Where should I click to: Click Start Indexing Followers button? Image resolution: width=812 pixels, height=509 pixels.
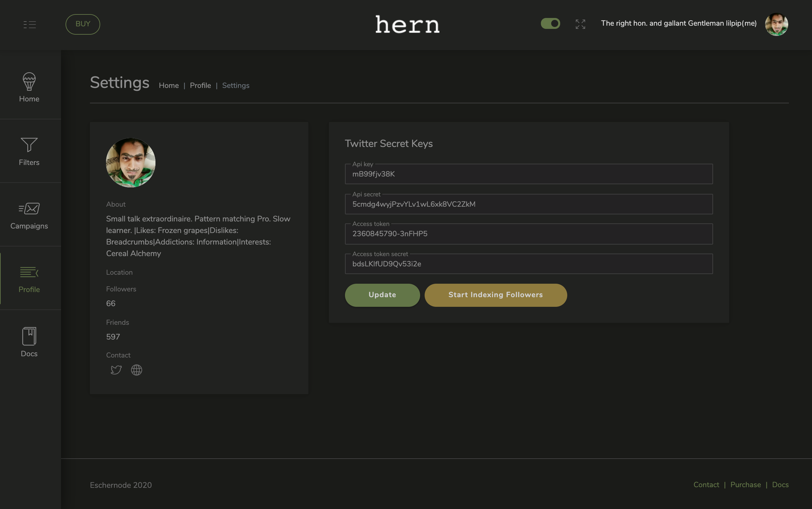[x=495, y=295]
